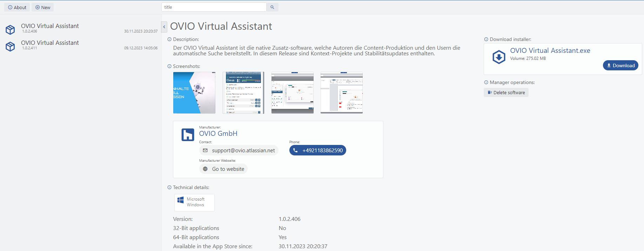Click the Description info icon
Image resolution: width=644 pixels, height=251 pixels.
169,39
